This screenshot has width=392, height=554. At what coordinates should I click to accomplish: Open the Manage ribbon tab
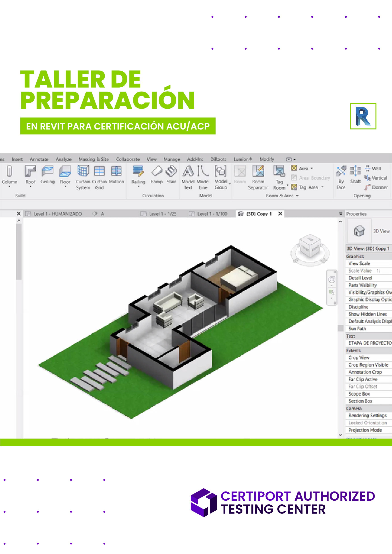pos(172,159)
